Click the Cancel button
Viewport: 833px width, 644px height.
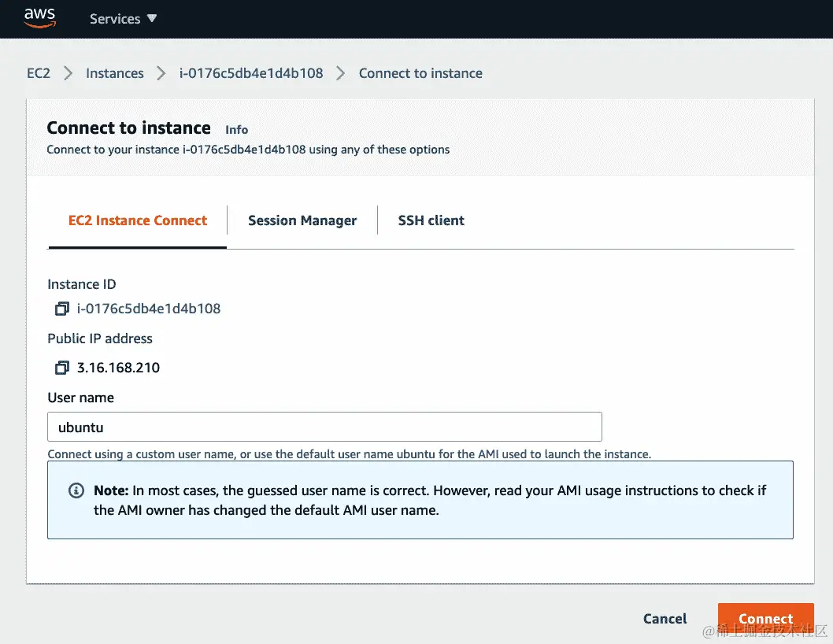click(665, 619)
